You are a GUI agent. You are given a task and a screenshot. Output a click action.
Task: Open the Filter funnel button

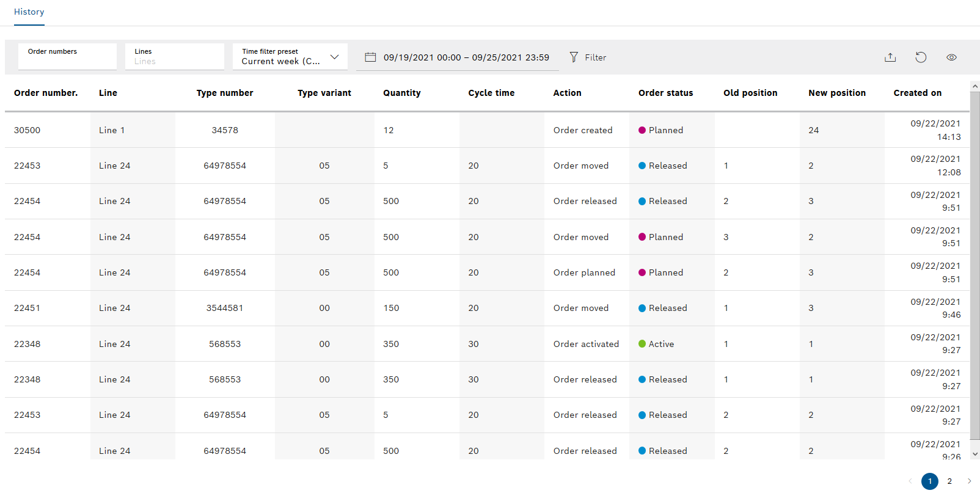click(x=588, y=57)
